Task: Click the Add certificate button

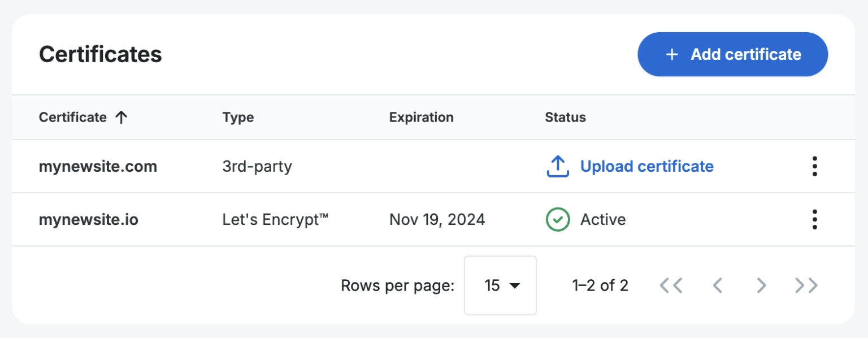Action: point(732,54)
